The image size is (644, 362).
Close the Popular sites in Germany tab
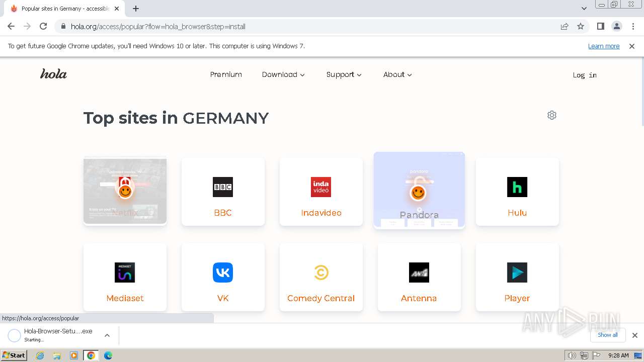pos(117,9)
